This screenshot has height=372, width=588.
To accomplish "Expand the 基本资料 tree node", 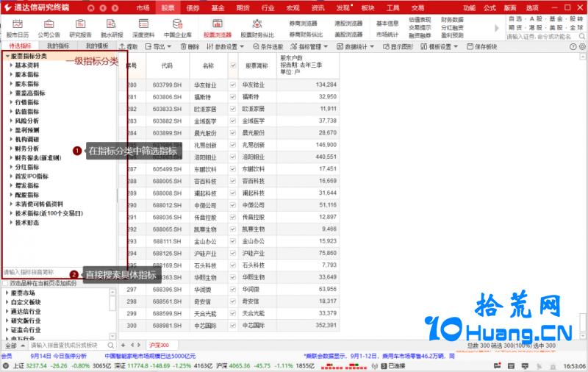I will point(11,65).
